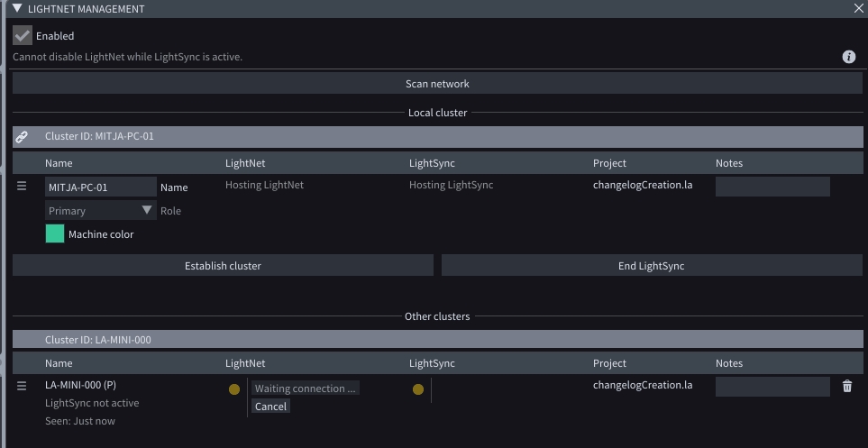Toggle the Enabled checkbox

(x=23, y=36)
